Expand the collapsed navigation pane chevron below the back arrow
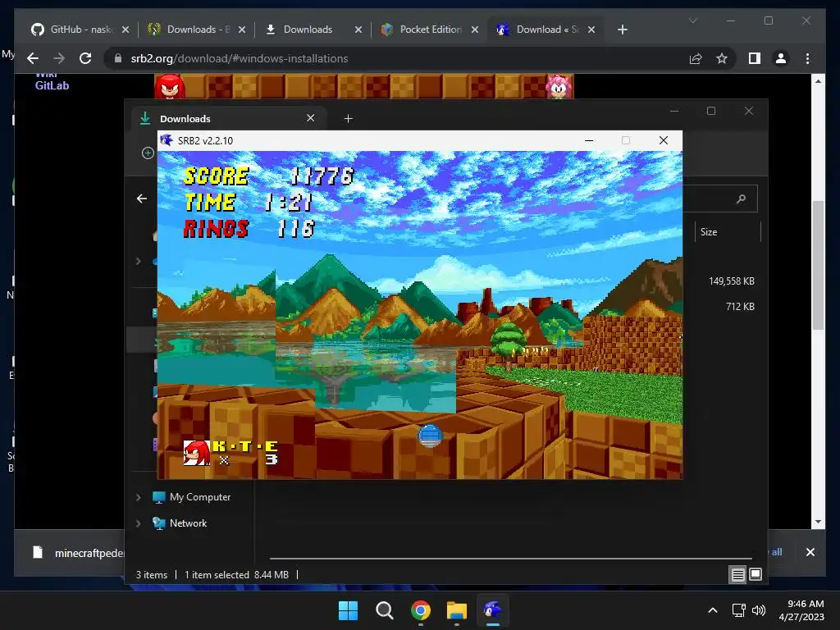The image size is (840, 630). (x=138, y=261)
